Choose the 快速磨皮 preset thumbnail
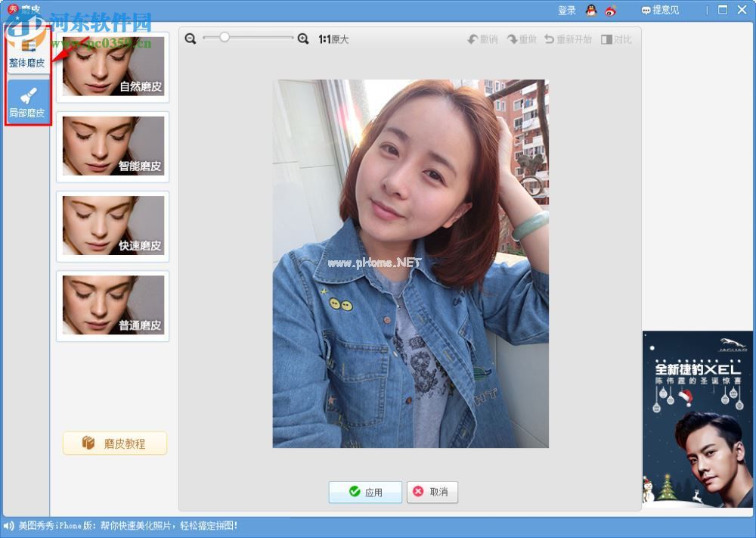Viewport: 756px width, 538px height. [x=113, y=226]
